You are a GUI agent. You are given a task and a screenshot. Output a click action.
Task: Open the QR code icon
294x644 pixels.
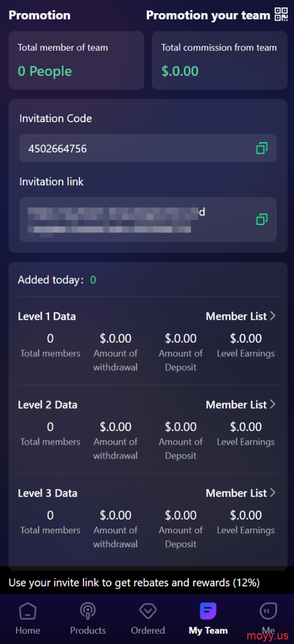[x=281, y=14]
